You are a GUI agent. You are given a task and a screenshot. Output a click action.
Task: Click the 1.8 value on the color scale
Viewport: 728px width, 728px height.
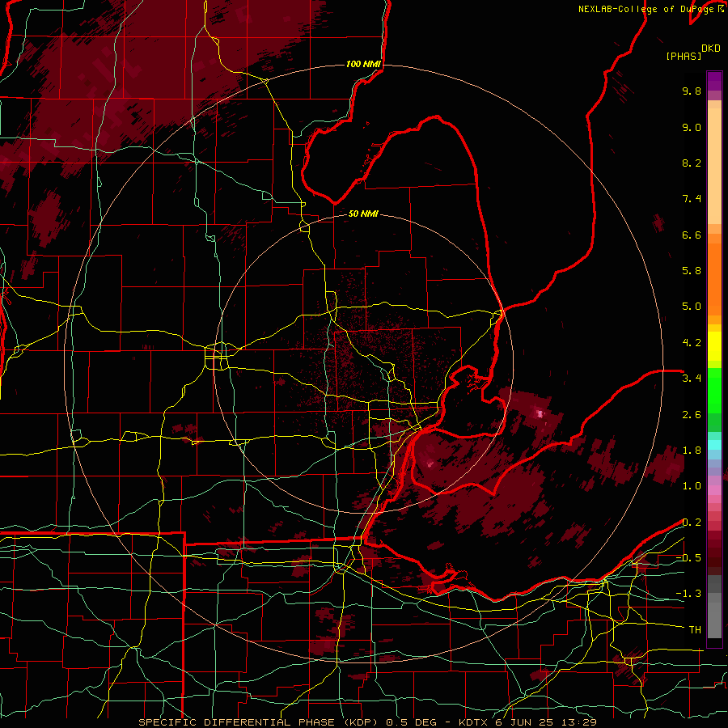[692, 451]
